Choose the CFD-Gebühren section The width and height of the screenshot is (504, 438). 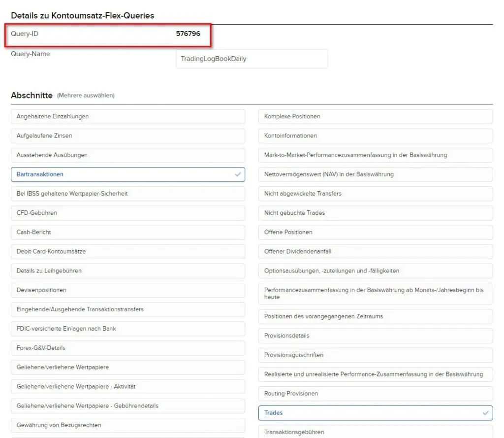[x=128, y=213]
